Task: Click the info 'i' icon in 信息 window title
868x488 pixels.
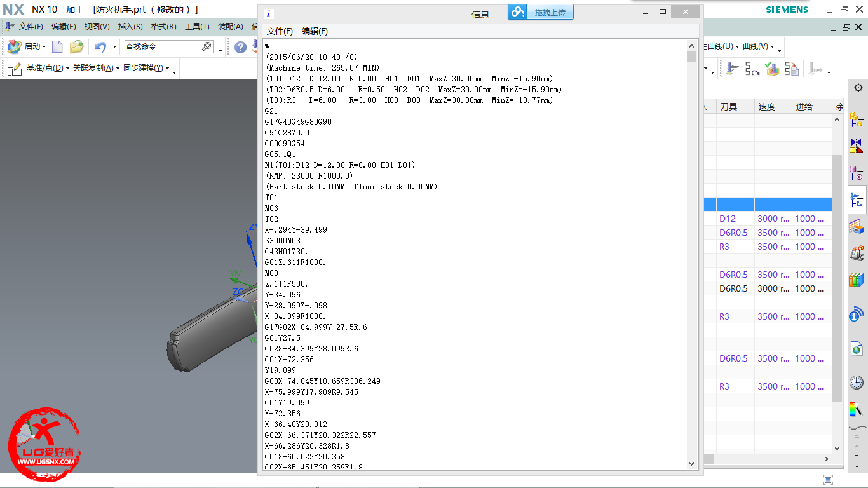Action: (269, 14)
